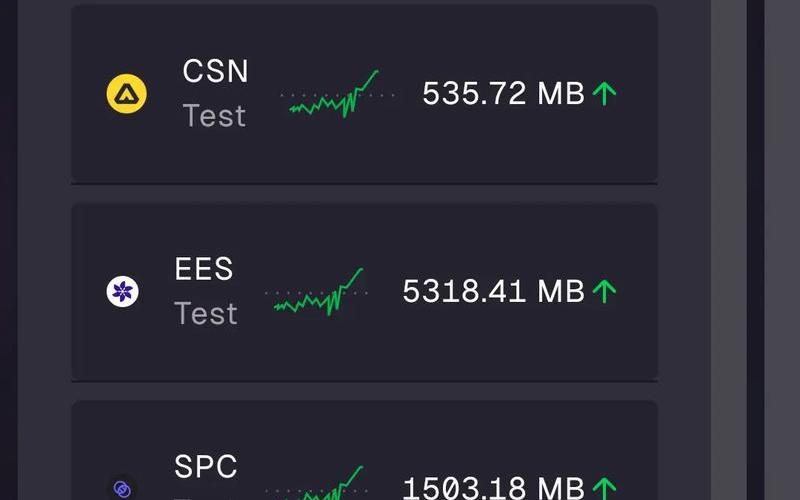Click the Test subtitle under CSN
The height and width of the screenshot is (500, 800).
(214, 116)
